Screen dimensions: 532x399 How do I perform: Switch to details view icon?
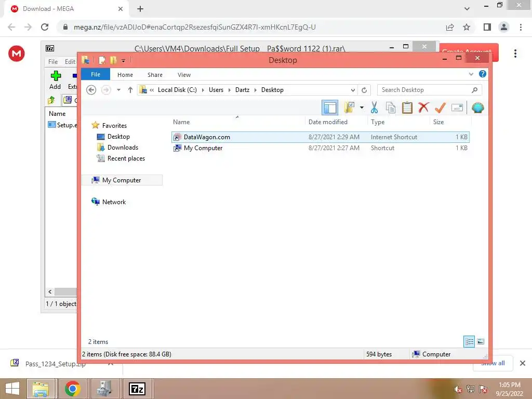point(469,342)
